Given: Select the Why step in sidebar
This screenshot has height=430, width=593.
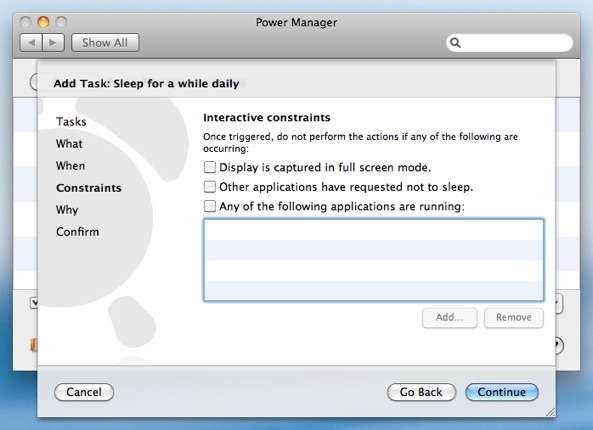Looking at the screenshot, I should 67,210.
